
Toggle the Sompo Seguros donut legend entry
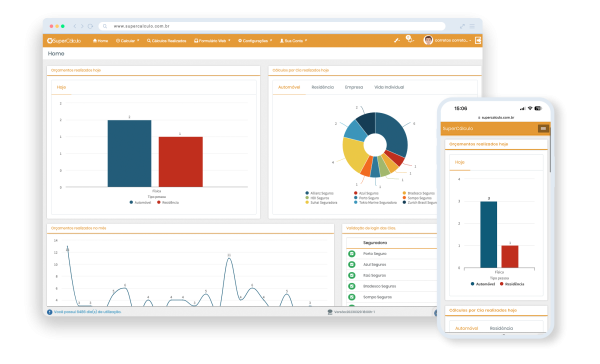417,198
